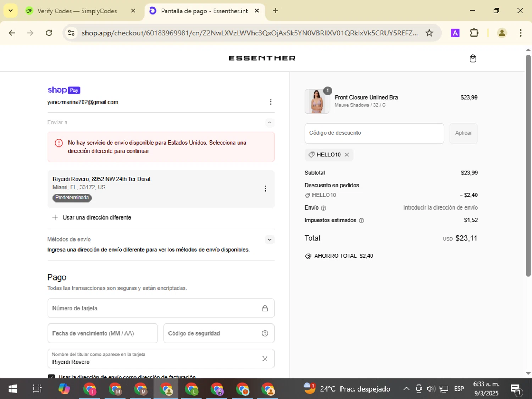Click the Front Closure Unlined Bra thumbnail
532x399 pixels.
coord(317,101)
